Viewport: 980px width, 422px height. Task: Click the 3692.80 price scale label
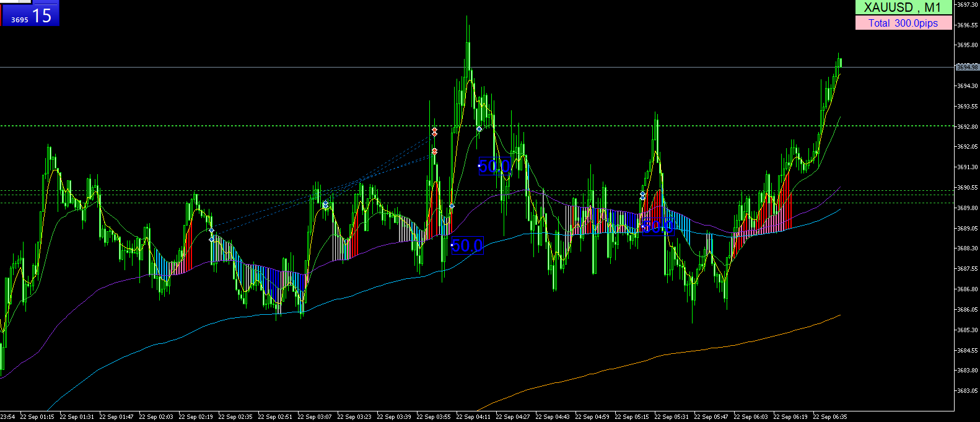(x=968, y=127)
